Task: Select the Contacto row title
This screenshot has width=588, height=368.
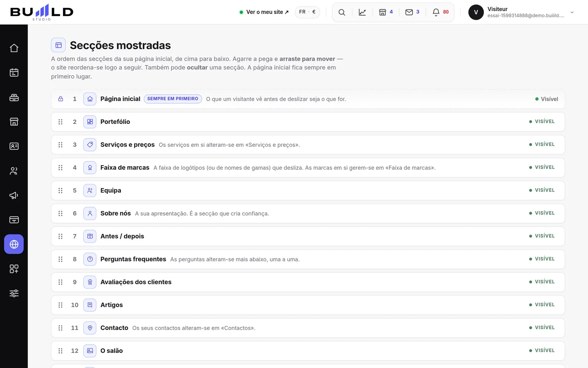Action: point(114,328)
